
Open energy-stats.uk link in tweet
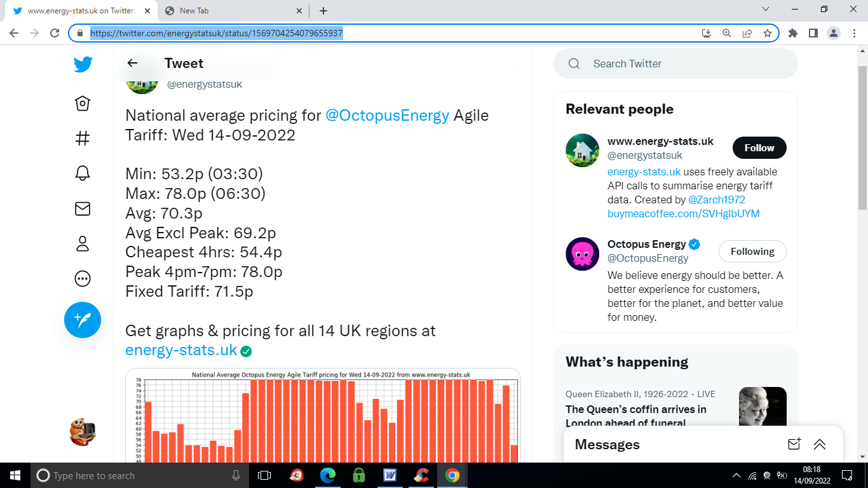point(181,350)
